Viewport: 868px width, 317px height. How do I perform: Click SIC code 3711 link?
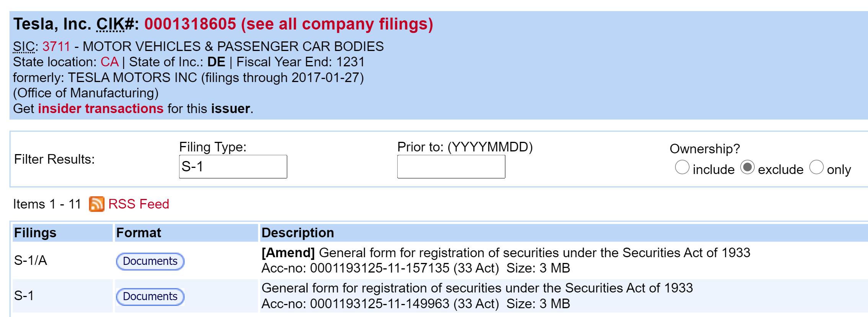click(56, 46)
